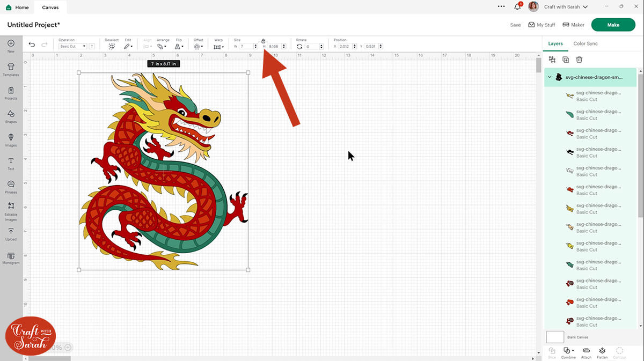Open the Phrases panel
Image resolution: width=644 pixels, height=361 pixels.
[x=11, y=187]
